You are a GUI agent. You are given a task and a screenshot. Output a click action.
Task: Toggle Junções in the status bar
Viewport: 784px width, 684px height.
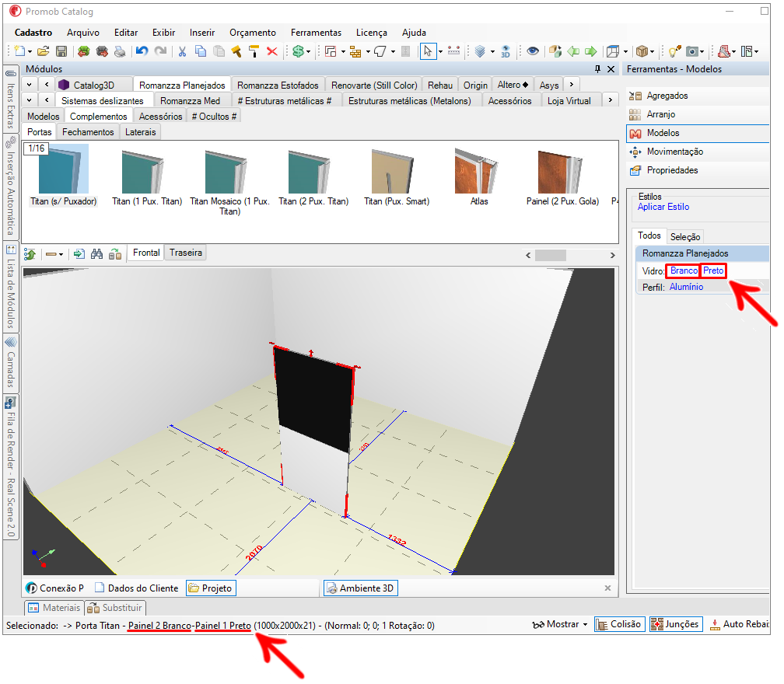click(676, 624)
